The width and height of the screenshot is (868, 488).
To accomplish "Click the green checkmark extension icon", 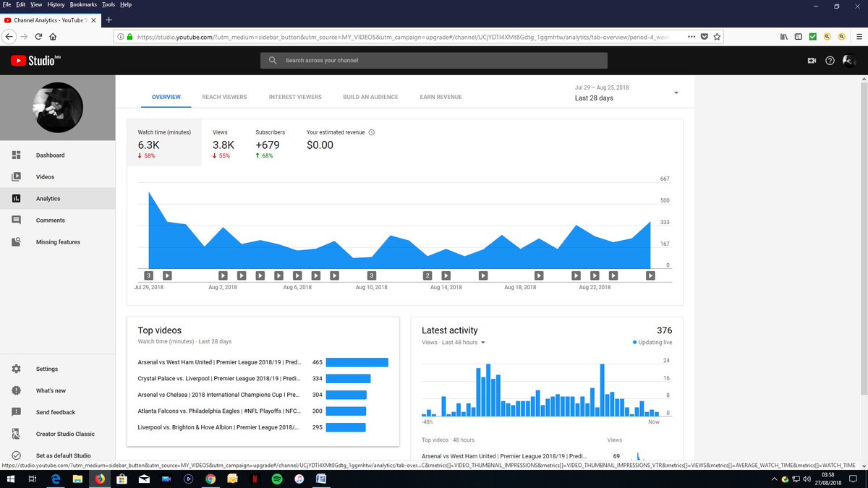I will (813, 36).
